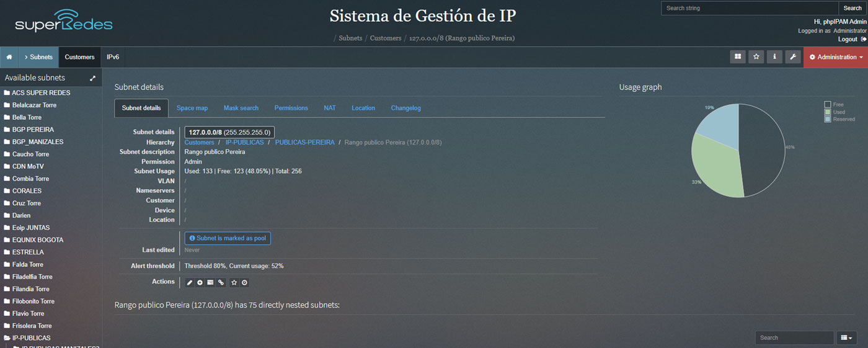The height and width of the screenshot is (348, 868).
Task: Open the Administration dropdown menu
Action: click(x=836, y=57)
